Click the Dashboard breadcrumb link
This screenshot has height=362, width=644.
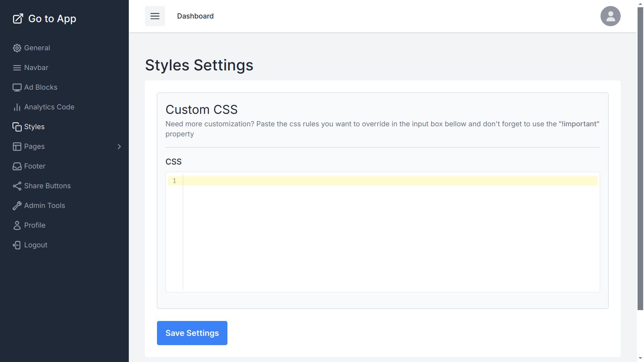coord(195,16)
